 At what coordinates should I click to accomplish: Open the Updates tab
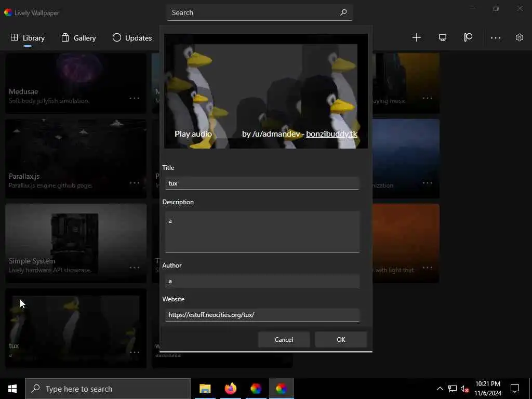[x=132, y=38]
